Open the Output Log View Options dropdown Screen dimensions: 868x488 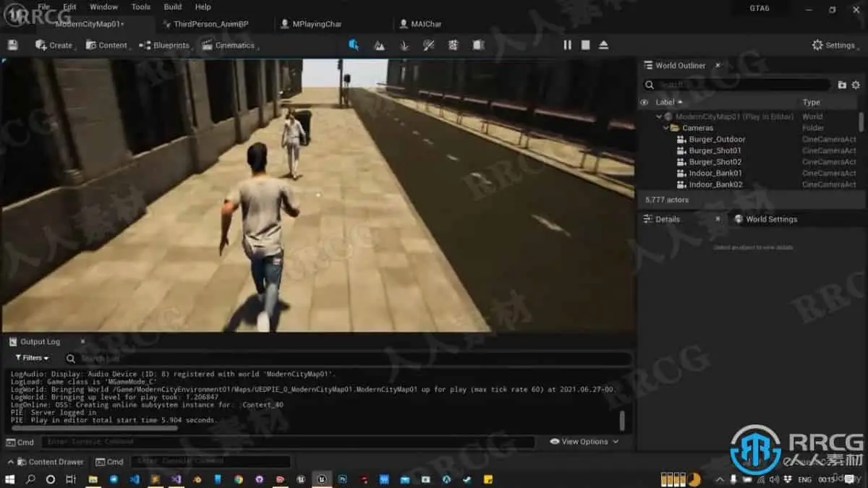click(x=584, y=442)
